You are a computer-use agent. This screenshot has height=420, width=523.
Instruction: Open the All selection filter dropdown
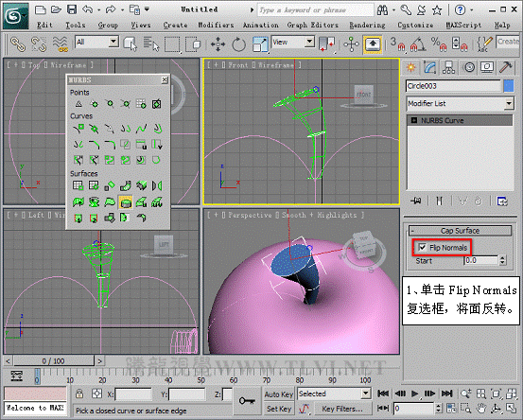(x=96, y=42)
